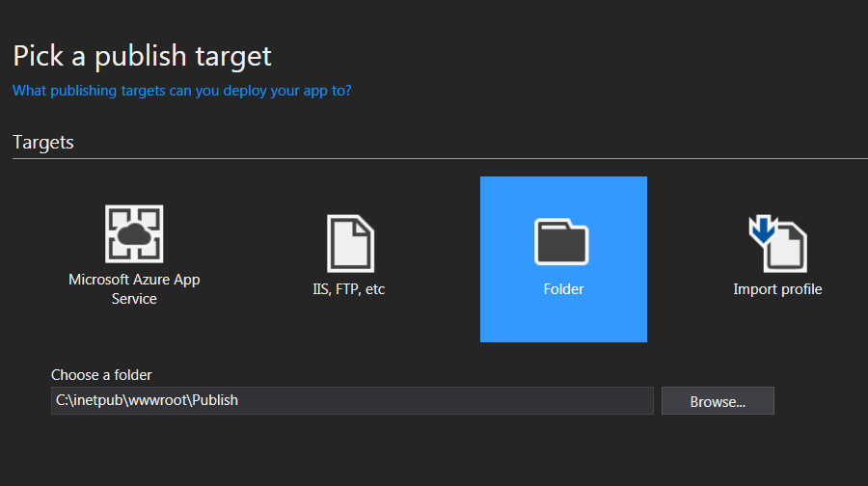
Task: Click the 'Pick a publish target' title
Action: coord(143,56)
